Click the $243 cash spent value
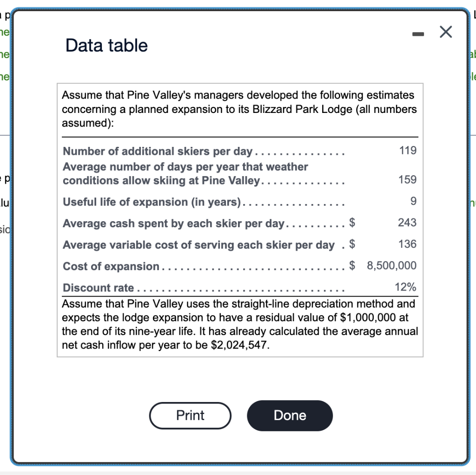The height and width of the screenshot is (475, 476). pyautogui.click(x=406, y=223)
